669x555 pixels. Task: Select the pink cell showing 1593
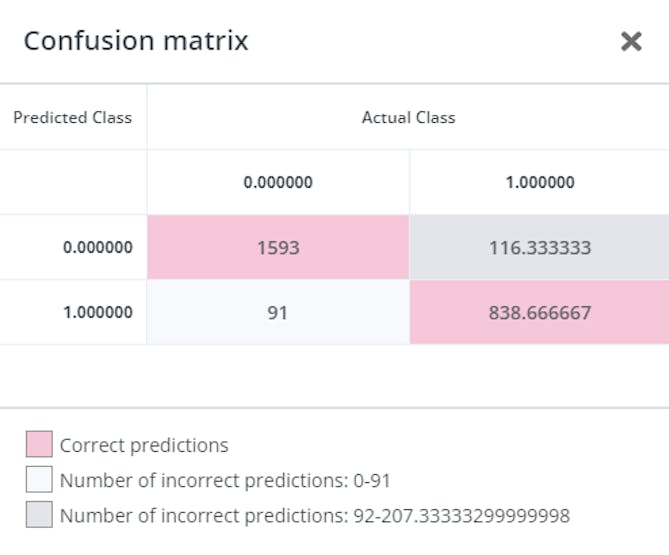pos(278,247)
